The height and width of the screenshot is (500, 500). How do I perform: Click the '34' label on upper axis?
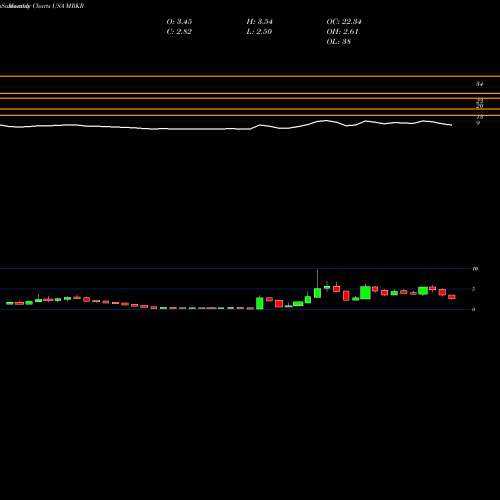(479, 84)
